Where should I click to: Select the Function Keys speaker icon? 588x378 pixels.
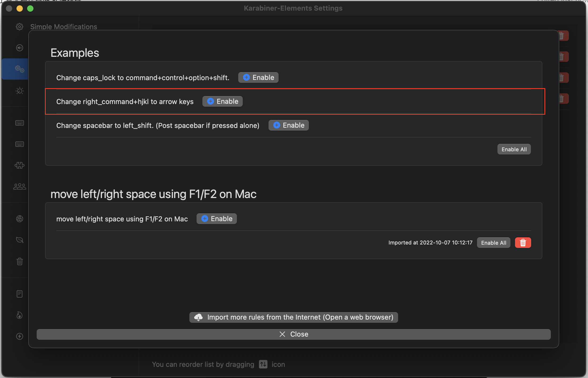(x=20, y=48)
